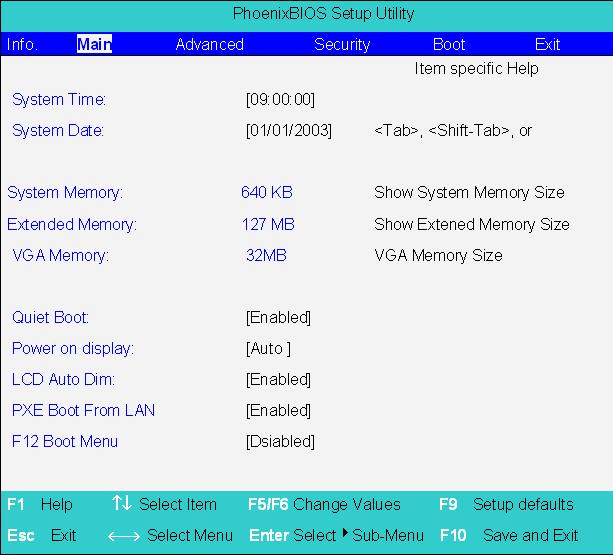The width and height of the screenshot is (613, 555).
Task: Click the 127 MB extended memory value
Action: point(268,224)
